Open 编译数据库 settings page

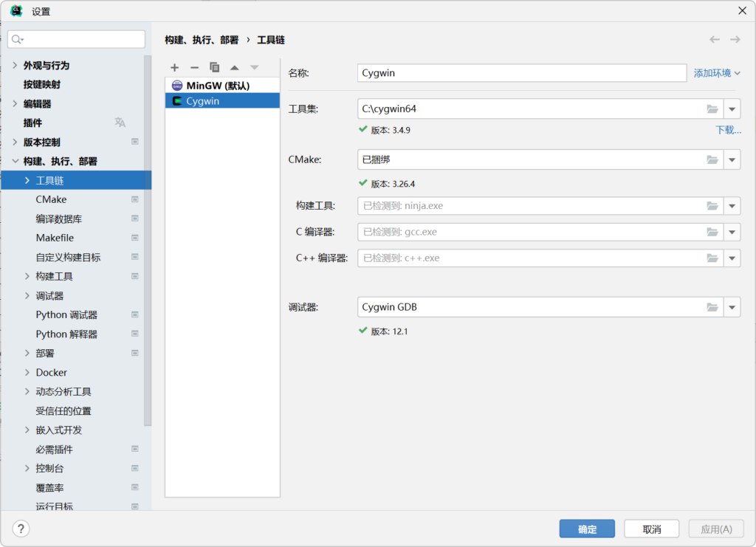point(59,219)
